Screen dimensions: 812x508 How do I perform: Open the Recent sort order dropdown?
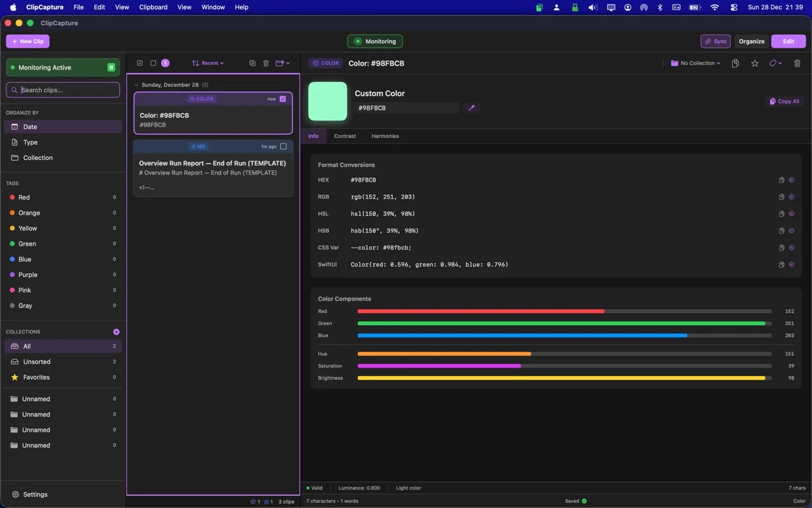pyautogui.click(x=207, y=63)
